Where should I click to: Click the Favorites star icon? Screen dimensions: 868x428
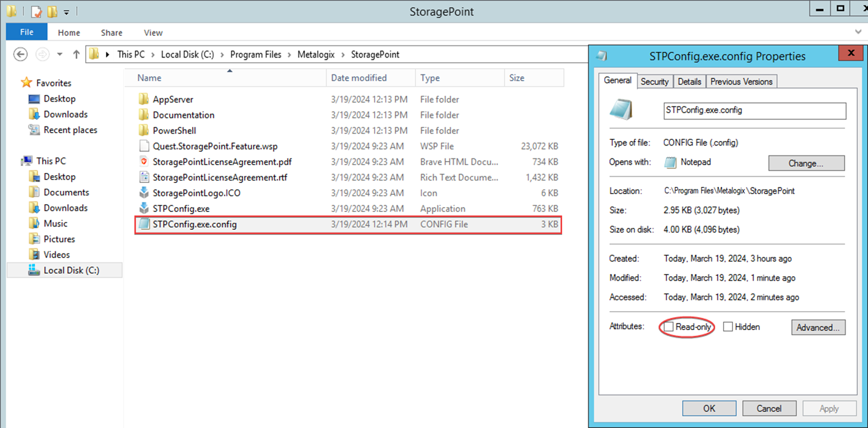[26, 83]
